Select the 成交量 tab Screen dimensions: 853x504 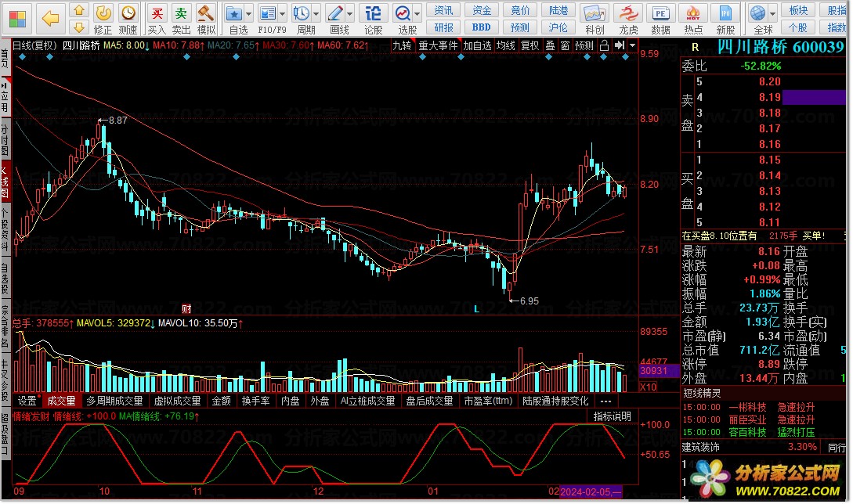(x=61, y=401)
